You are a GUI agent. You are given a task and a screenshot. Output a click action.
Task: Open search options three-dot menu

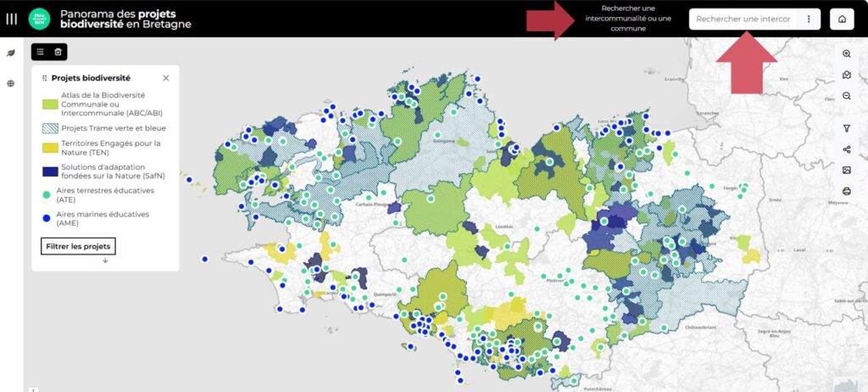809,19
